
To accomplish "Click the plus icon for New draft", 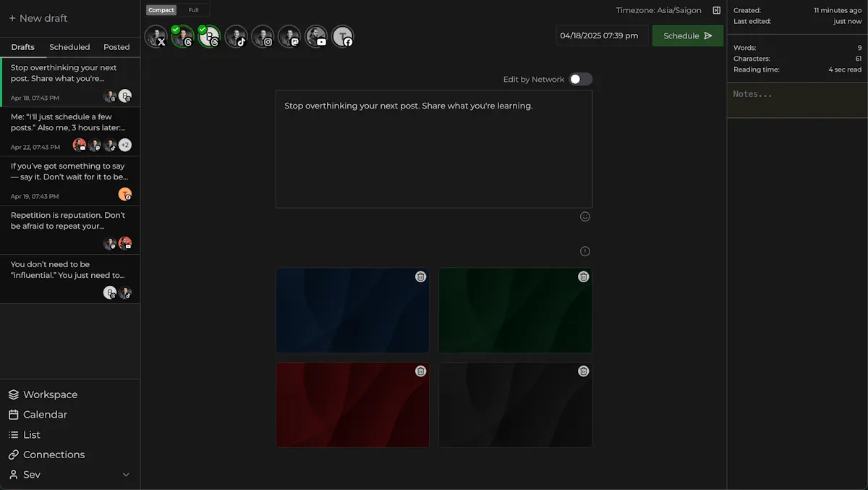I will (12, 18).
